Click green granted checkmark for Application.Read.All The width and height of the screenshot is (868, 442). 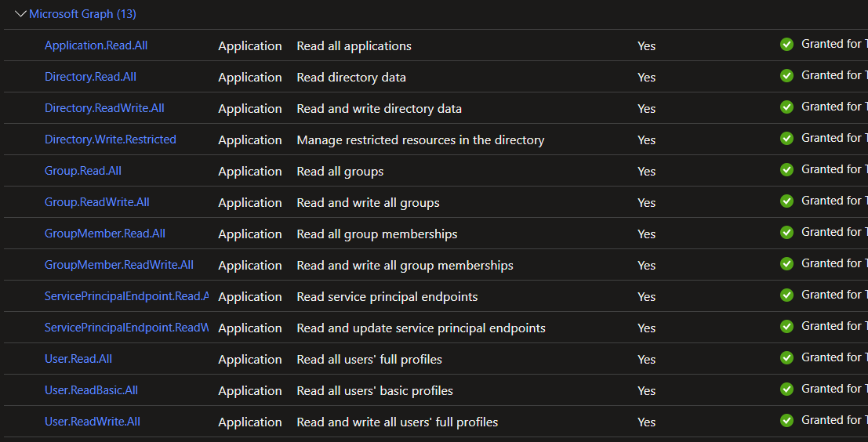786,44
